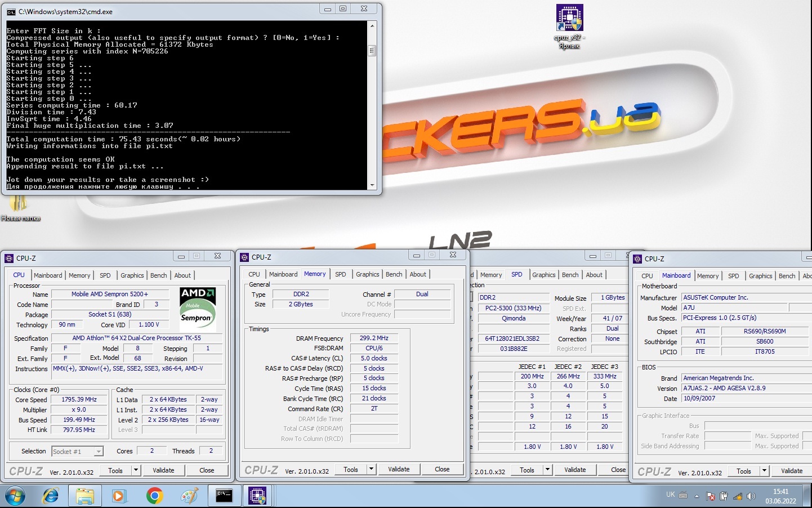Click Validate in the CPU tab window
This screenshot has width=812, height=508.
pos(163,470)
